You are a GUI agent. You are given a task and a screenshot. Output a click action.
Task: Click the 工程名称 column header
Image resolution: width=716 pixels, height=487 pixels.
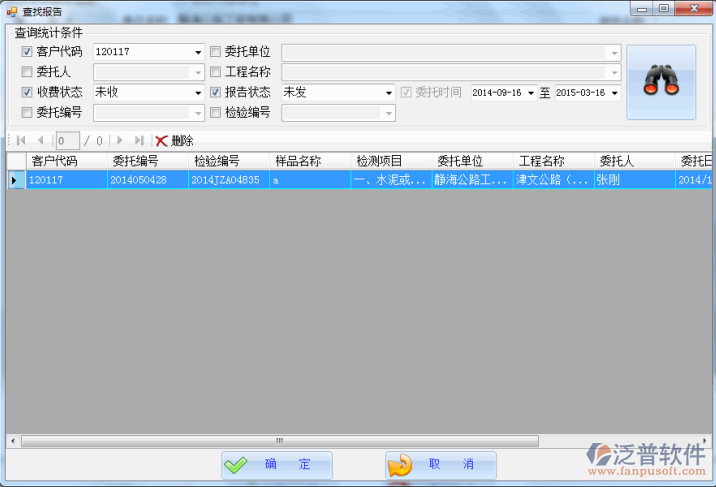click(x=554, y=161)
